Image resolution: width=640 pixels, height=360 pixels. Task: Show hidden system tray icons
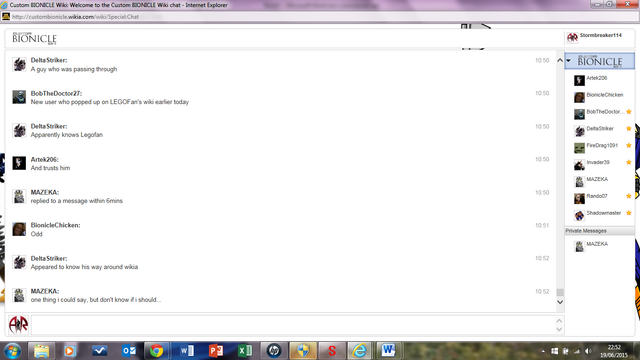(x=543, y=351)
